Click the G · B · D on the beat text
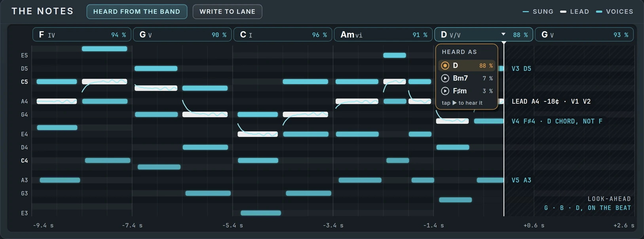This screenshot has width=644, height=239. click(x=587, y=208)
